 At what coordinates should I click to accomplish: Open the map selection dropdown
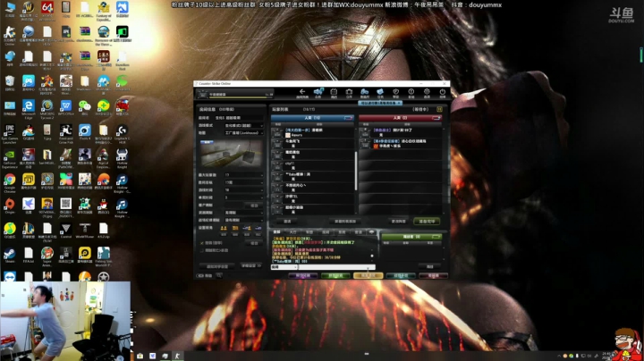243,133
